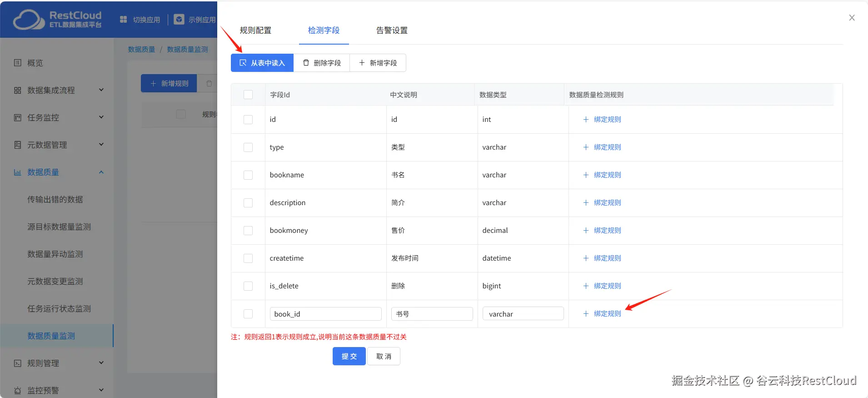The image size is (868, 398).
Task: Click the plus icon beside id's 绑定规则
Action: (586, 119)
